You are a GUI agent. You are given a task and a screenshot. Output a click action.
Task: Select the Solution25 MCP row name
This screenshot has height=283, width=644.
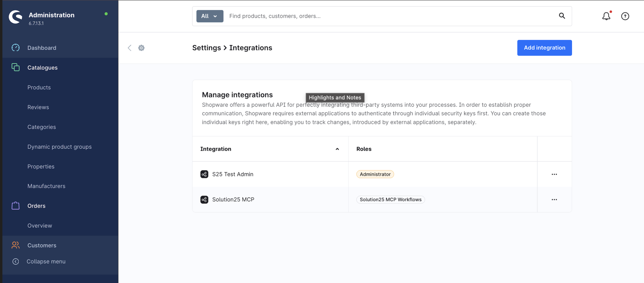click(233, 199)
